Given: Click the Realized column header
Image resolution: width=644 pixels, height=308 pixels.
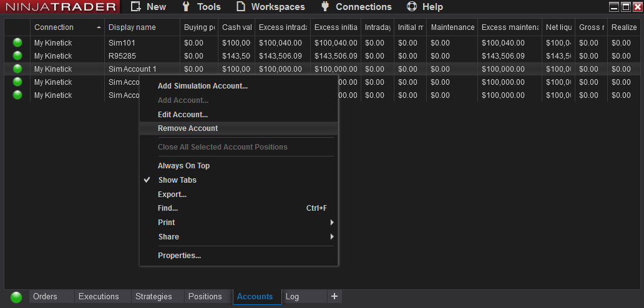Looking at the screenshot, I should point(624,27).
